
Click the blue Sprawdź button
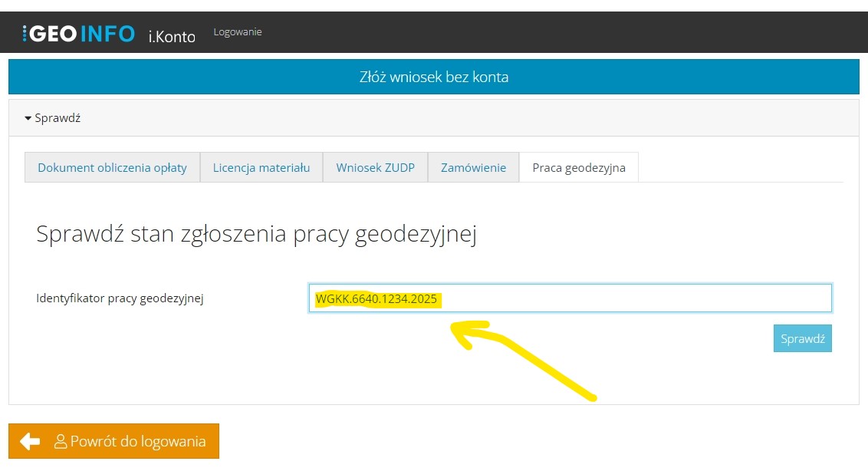(x=802, y=338)
